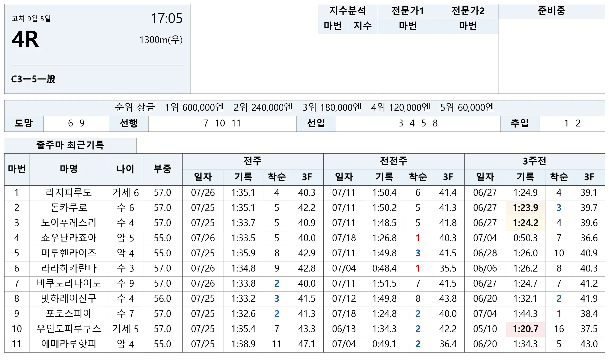The width and height of the screenshot is (609, 364).
Task: Click the 부중 column header
Action: pos(162,169)
